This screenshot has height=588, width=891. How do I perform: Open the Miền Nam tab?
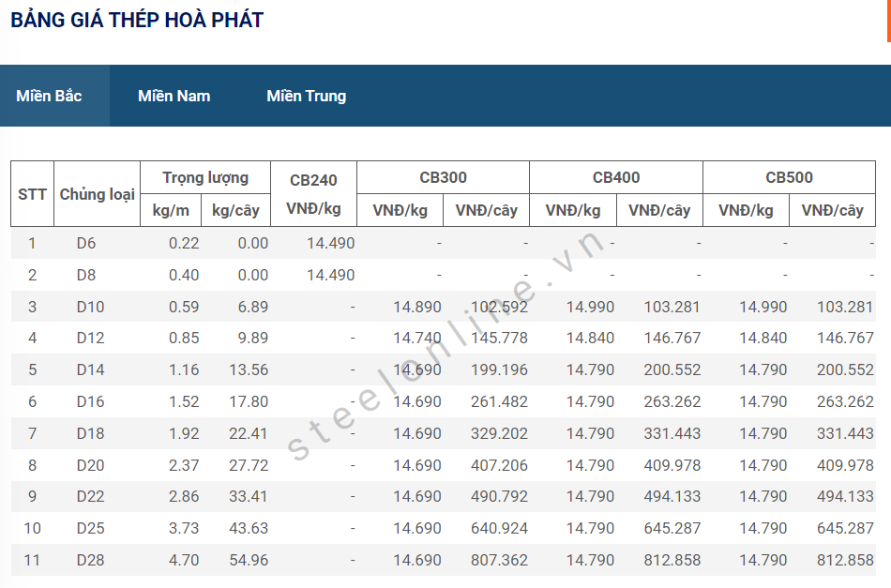[x=174, y=96]
